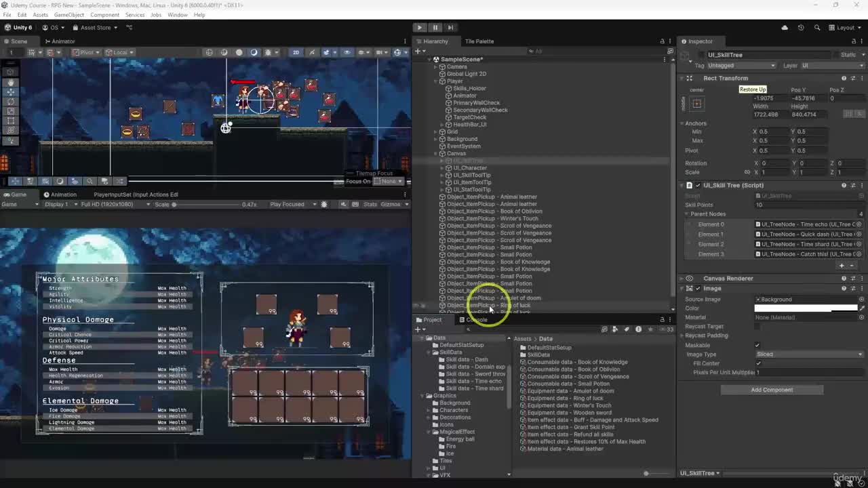Open the Component menu
This screenshot has height=488, width=868.
click(x=104, y=15)
